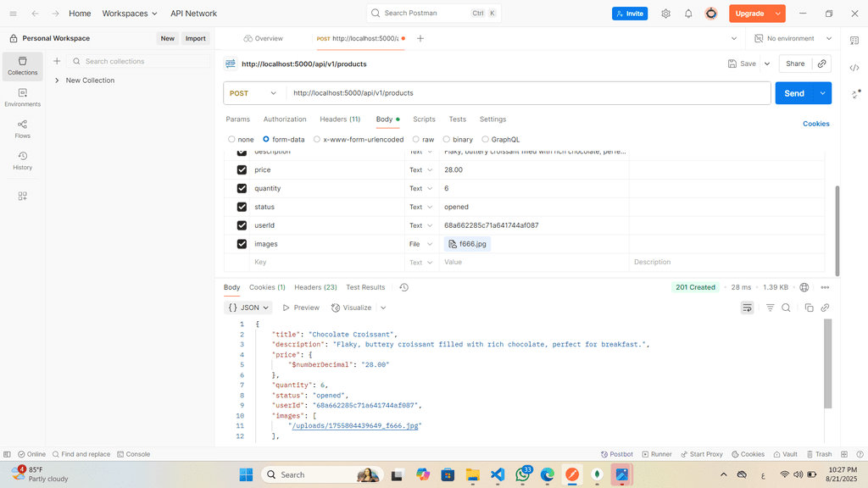Open the notifications bell icon
Viewport: 868px width, 488px height.
[688, 14]
